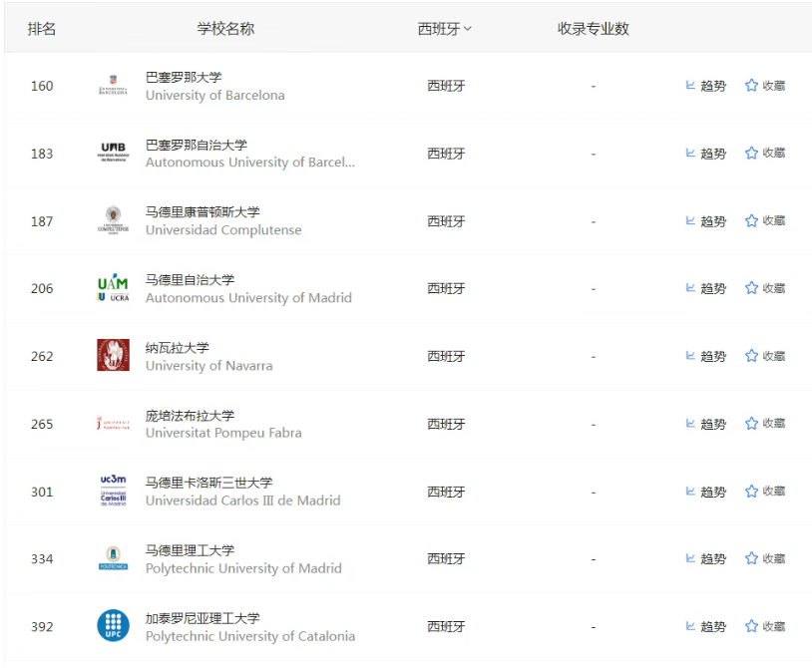Open 马德里康普顿斯大学 university link
This screenshot has width=812, height=668.
pos(203,212)
